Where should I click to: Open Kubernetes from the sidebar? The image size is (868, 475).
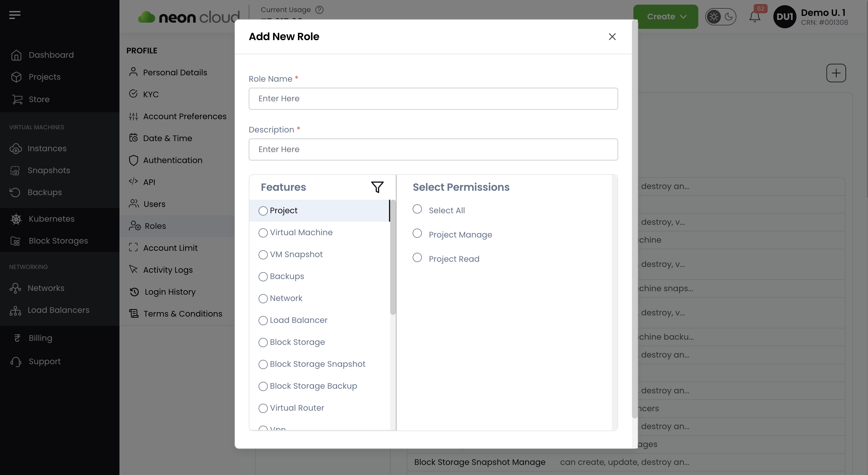tap(51, 219)
